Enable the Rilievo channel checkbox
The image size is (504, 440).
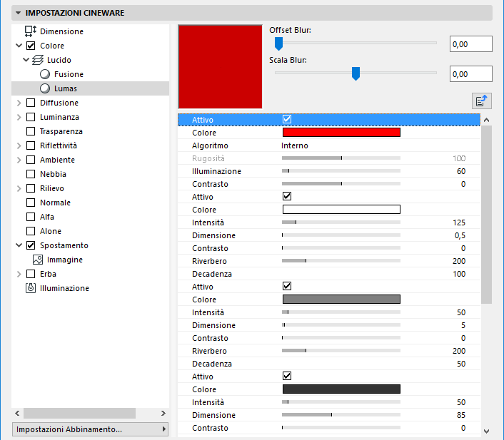(x=31, y=188)
